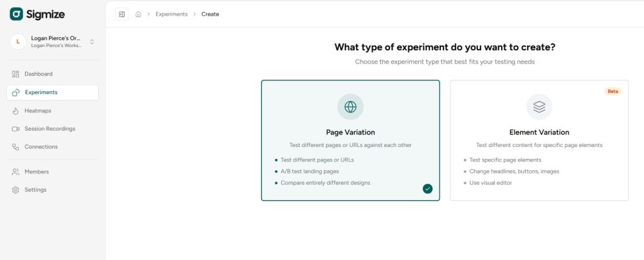
Task: Click the selected checkmark on Page Variation
Action: click(428, 188)
